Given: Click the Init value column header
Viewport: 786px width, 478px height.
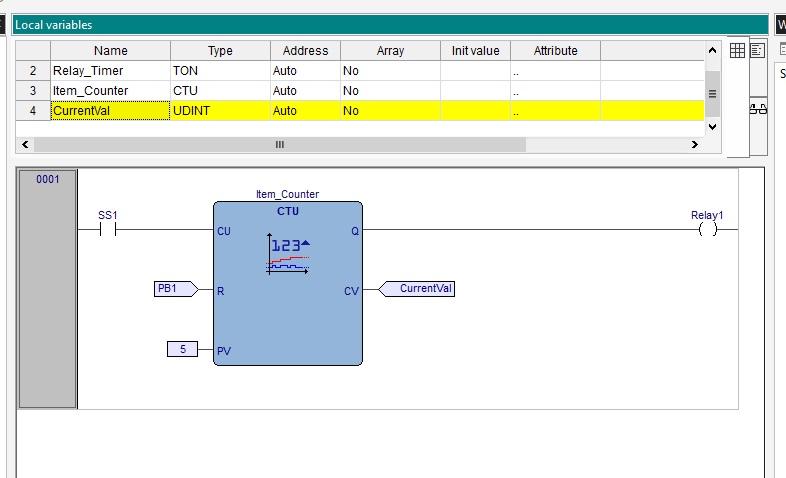Looking at the screenshot, I should (x=475, y=51).
